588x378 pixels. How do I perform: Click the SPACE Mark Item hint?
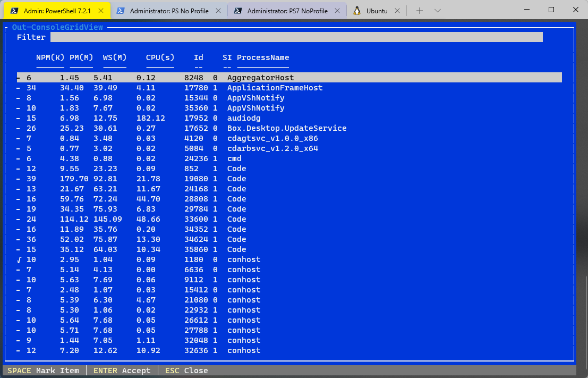coord(43,371)
